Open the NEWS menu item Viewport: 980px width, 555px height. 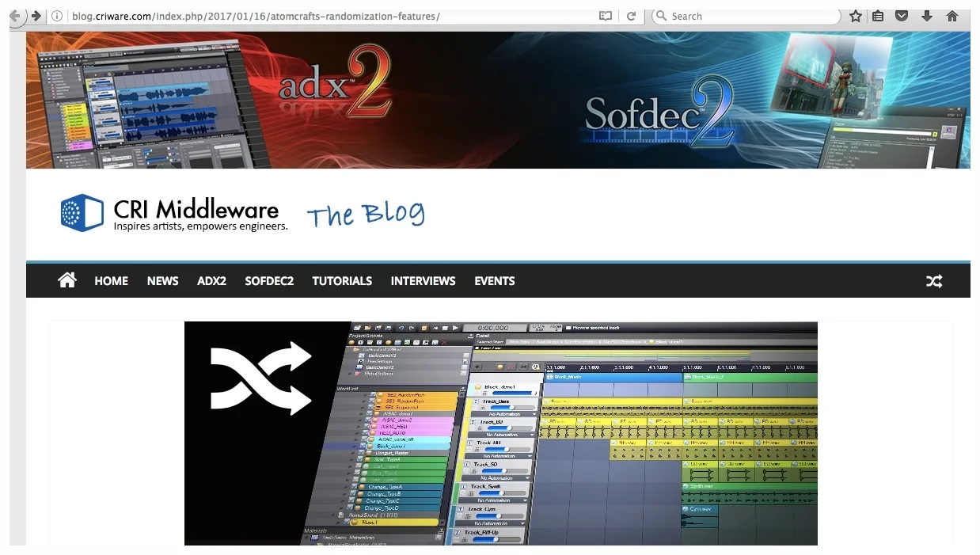coord(162,281)
